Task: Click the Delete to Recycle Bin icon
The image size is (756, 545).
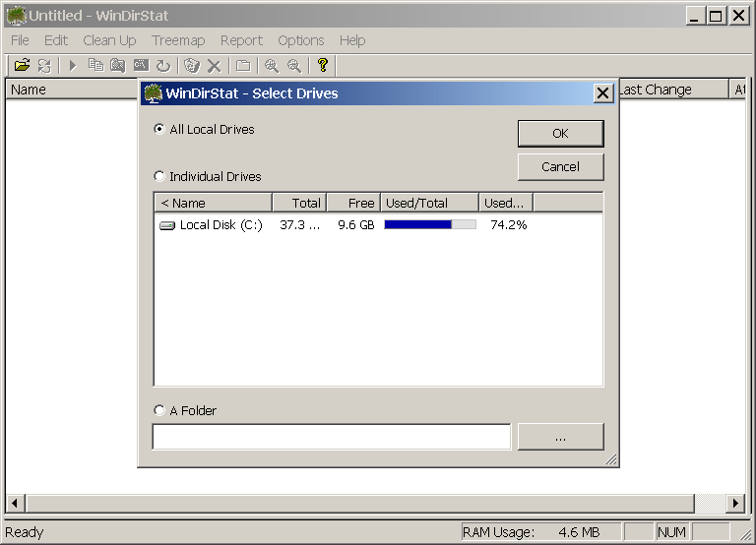Action: coord(192,65)
